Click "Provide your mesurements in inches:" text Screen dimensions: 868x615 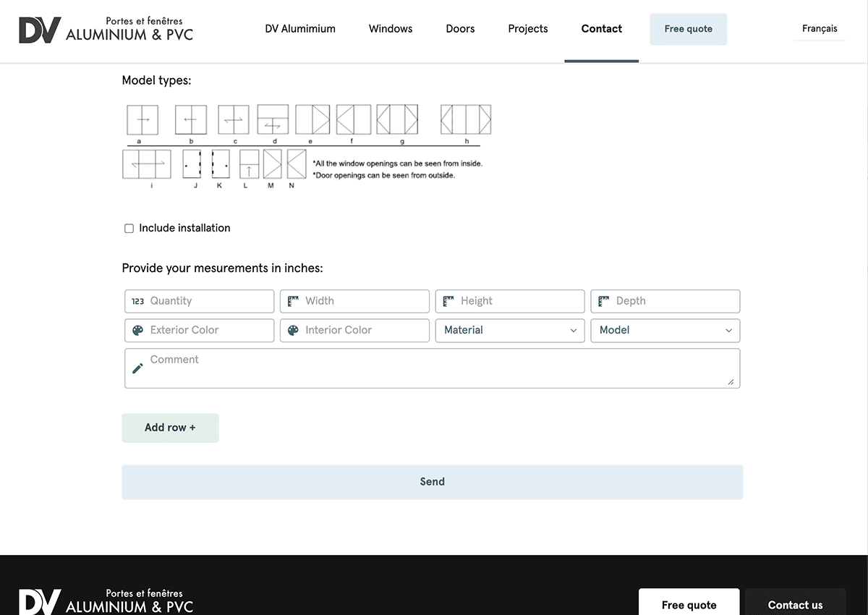tap(222, 268)
